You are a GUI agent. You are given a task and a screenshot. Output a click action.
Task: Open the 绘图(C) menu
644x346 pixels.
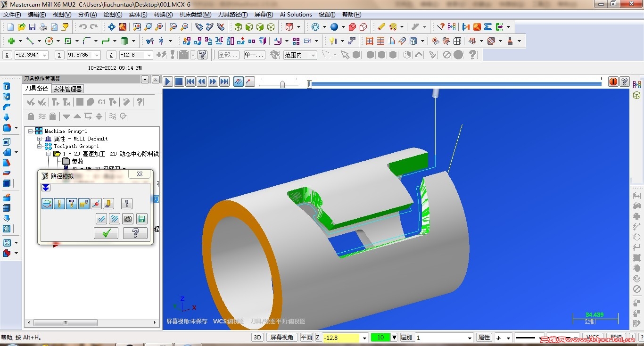pyautogui.click(x=112, y=15)
